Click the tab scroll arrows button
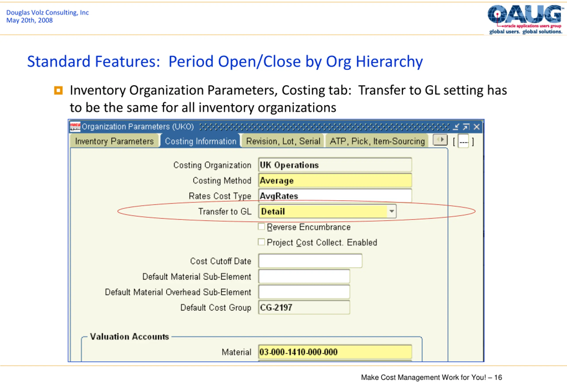 (x=440, y=140)
